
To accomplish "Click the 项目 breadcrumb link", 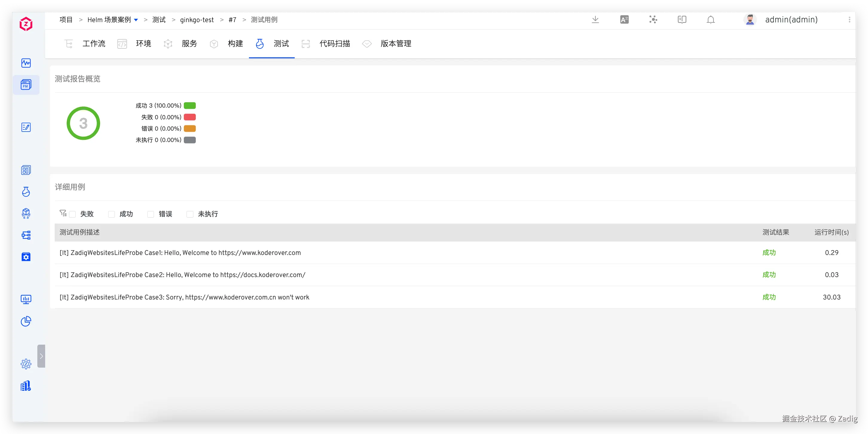I will coord(66,20).
